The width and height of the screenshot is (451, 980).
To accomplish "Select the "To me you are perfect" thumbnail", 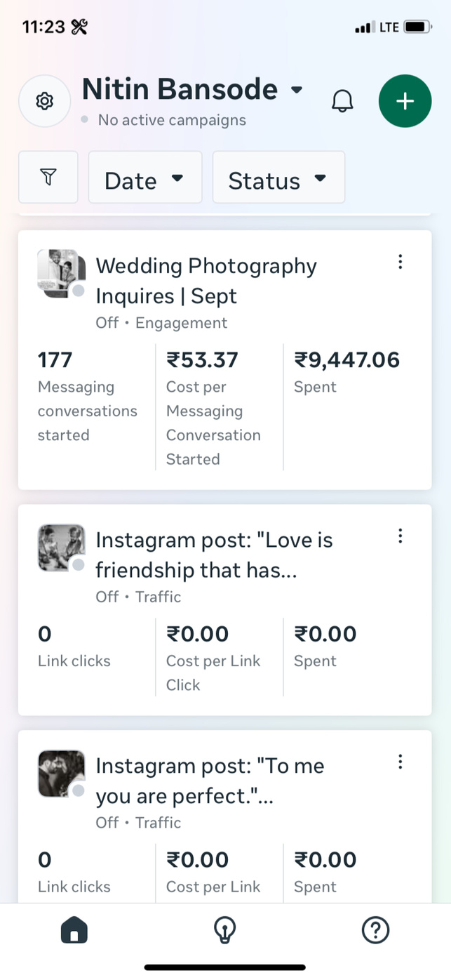I will pyautogui.click(x=61, y=774).
